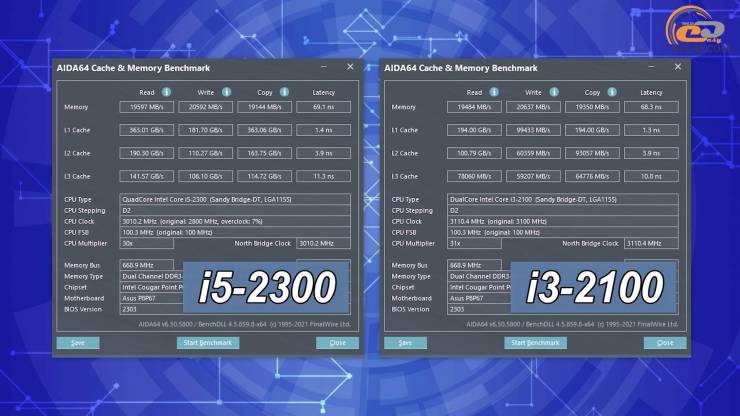Image resolution: width=740 pixels, height=416 pixels.
Task: Close the left AIDA64 window via X
Action: coord(350,67)
